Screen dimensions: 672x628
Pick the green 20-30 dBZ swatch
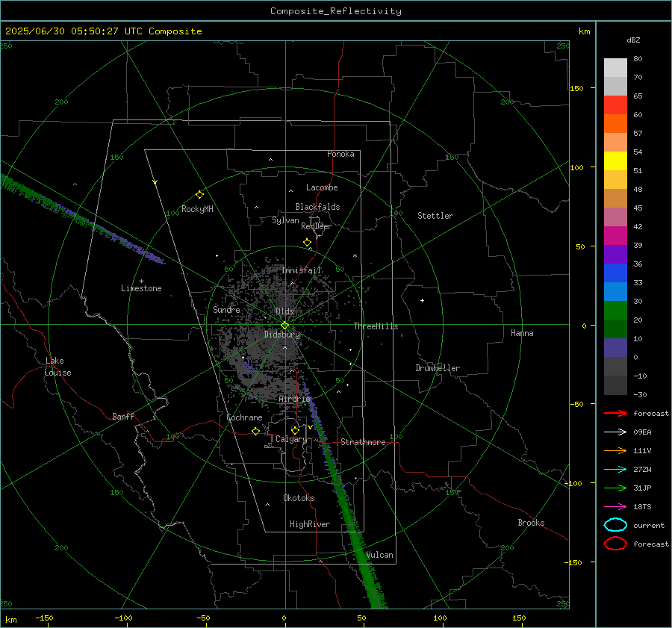615,311
